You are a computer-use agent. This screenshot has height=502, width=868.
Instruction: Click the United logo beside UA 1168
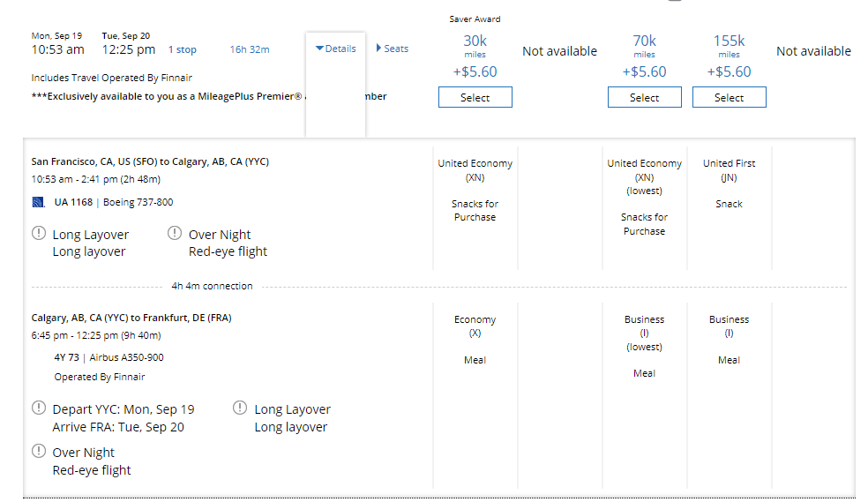tap(38, 202)
